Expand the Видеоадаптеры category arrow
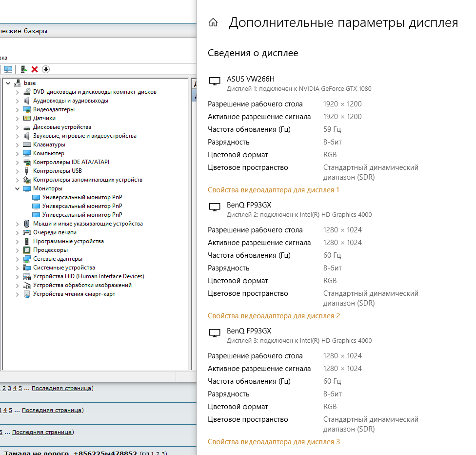 17,109
